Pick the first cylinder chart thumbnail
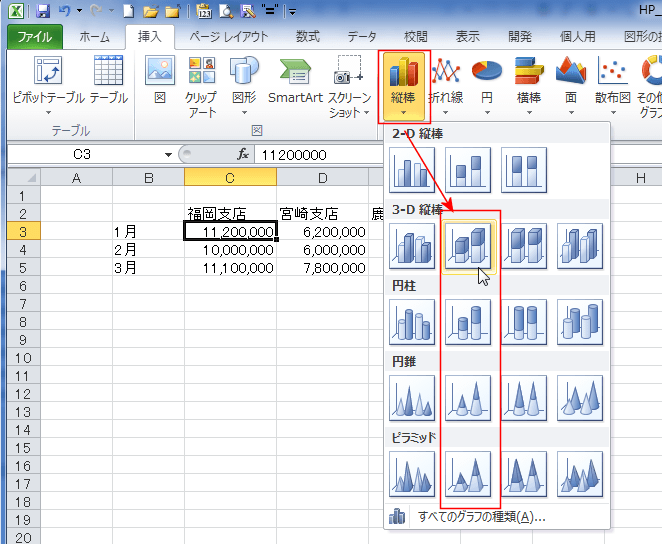This screenshot has width=662, height=544. point(412,321)
